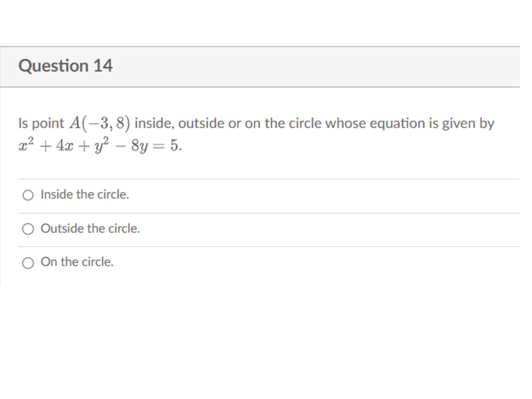
Task: Select the "On the circle." radio button
Action: point(28,263)
